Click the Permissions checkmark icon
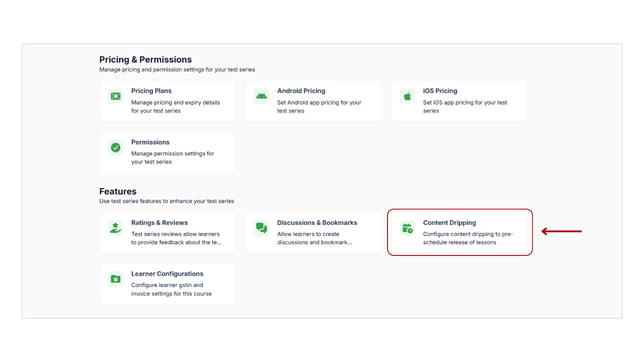The image size is (644, 362). [115, 147]
